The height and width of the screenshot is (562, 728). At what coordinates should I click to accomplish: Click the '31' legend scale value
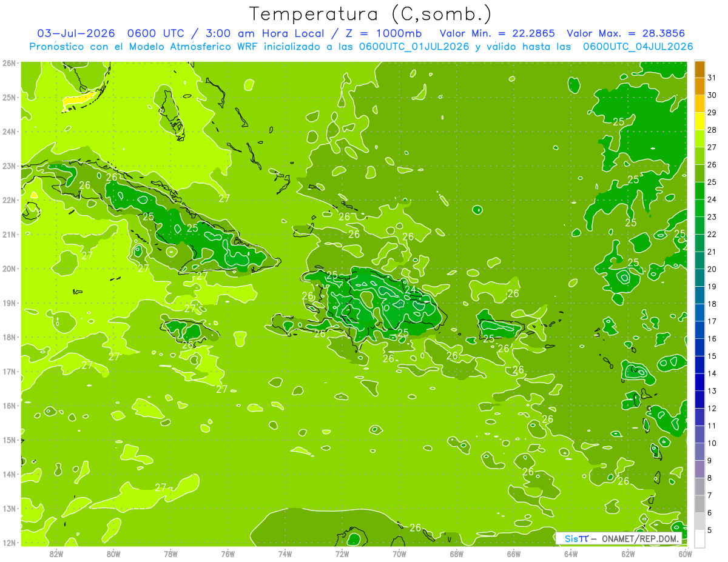tap(712, 78)
